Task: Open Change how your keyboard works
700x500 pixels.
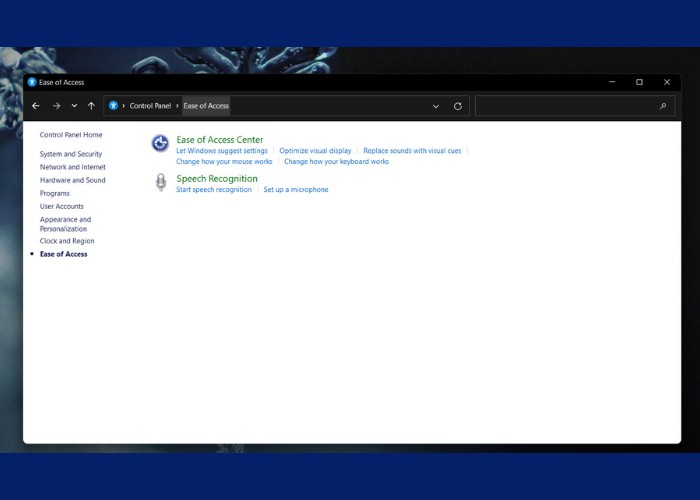Action: click(x=336, y=161)
